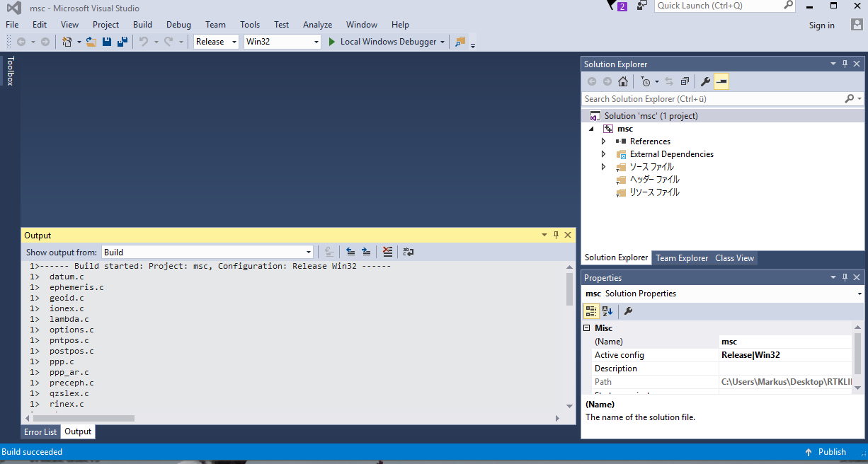Toggle the Preview Selected Items button
The height and width of the screenshot is (464, 868).
coord(721,81)
